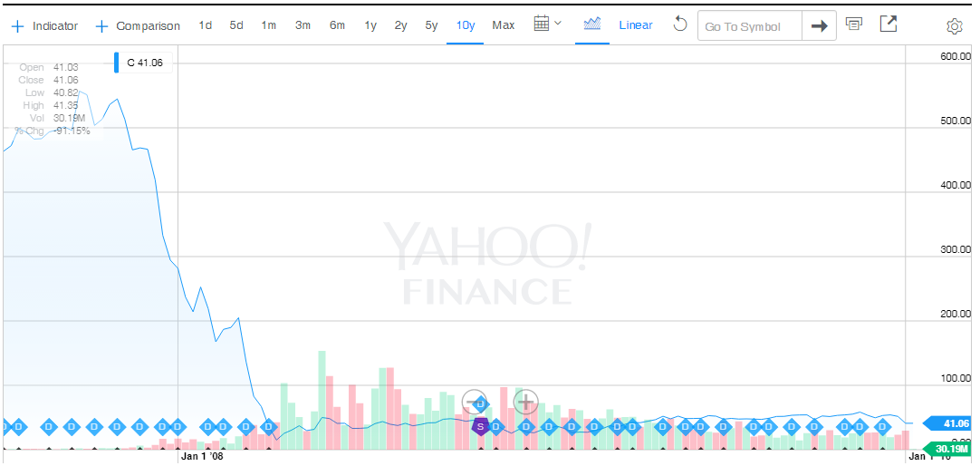The image size is (980, 466).
Task: Select the active 10y range
Action: pos(466,25)
